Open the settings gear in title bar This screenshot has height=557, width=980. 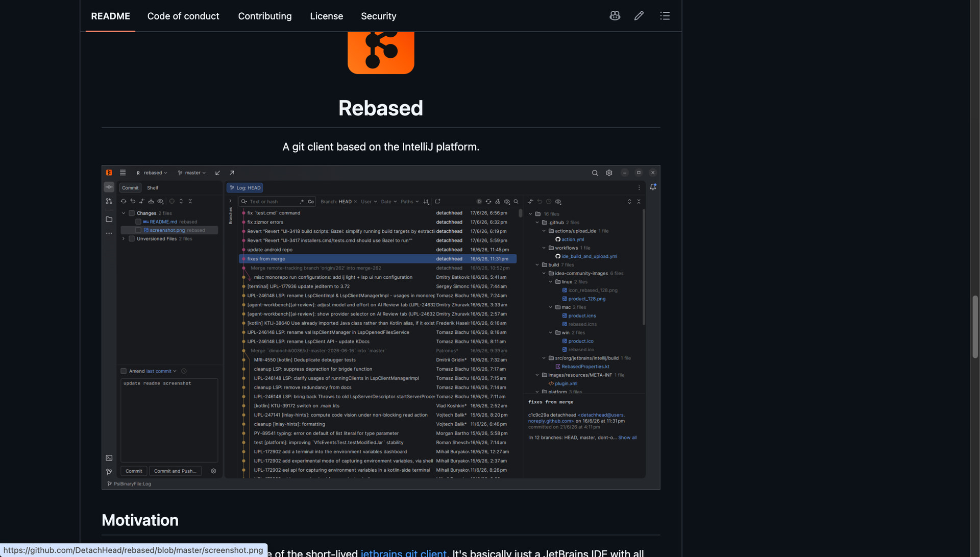click(609, 173)
